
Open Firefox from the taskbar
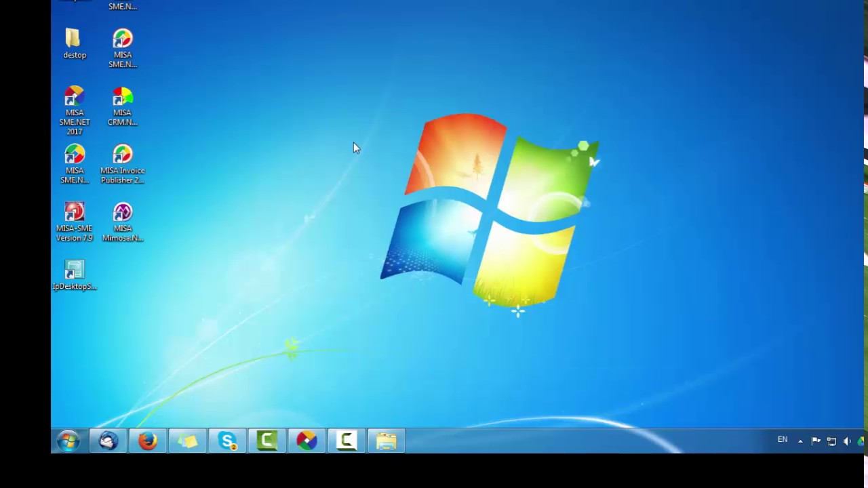coord(148,441)
